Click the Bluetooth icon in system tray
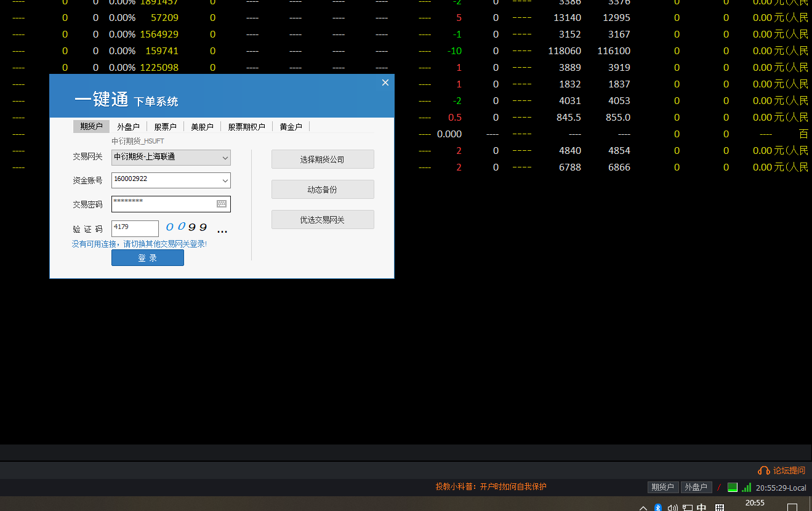 click(x=657, y=507)
